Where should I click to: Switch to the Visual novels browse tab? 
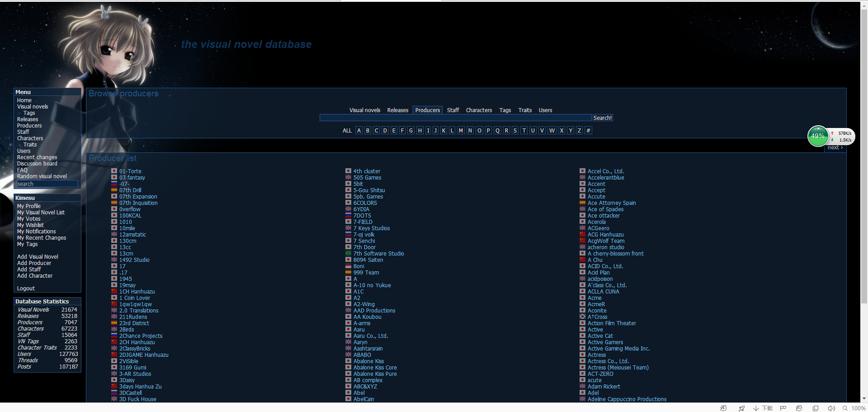365,110
